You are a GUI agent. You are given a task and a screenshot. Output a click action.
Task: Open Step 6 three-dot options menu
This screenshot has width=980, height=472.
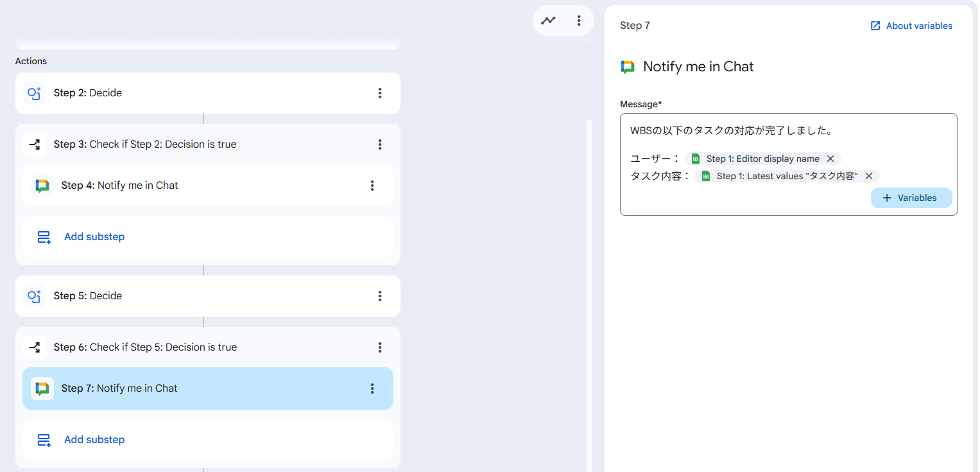point(380,347)
